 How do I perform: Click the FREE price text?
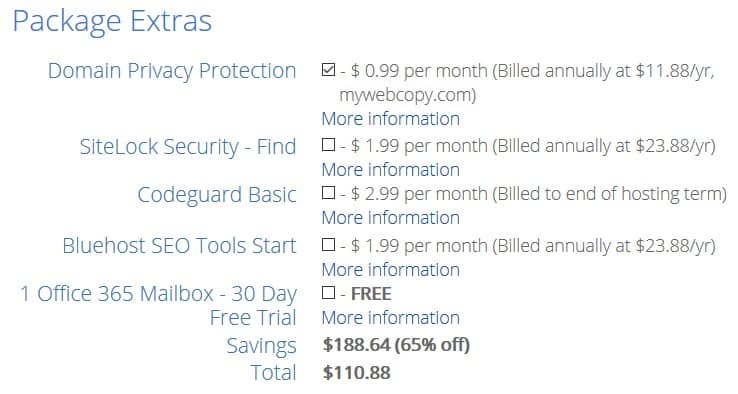(371, 294)
